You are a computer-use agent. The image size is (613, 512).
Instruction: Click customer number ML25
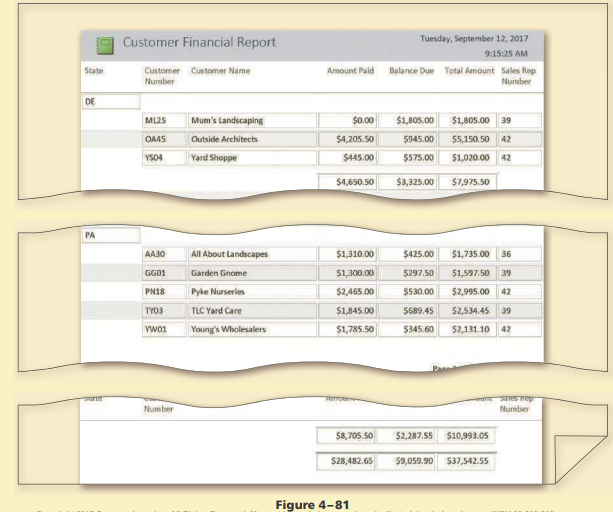[164, 120]
